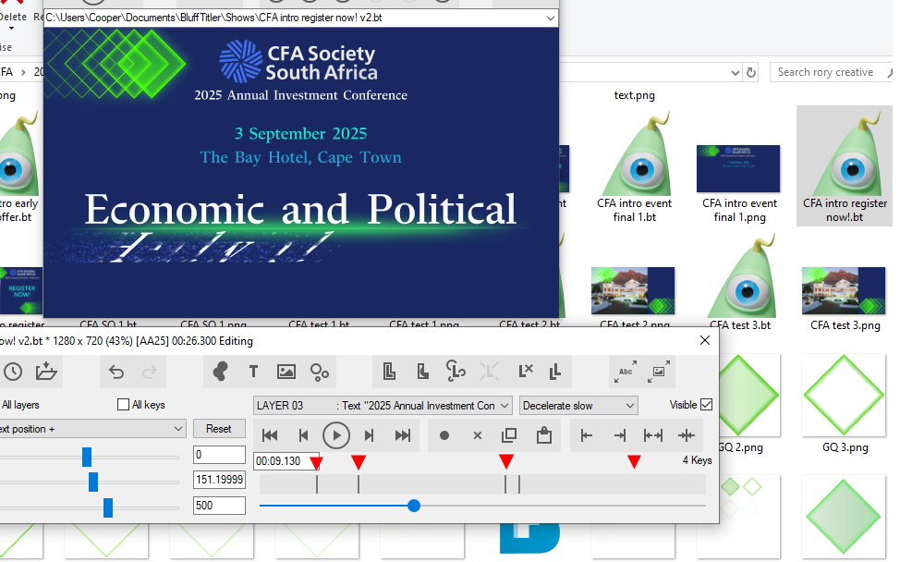The image size is (924, 562).
Task: Add a new picture layer
Action: tap(286, 372)
